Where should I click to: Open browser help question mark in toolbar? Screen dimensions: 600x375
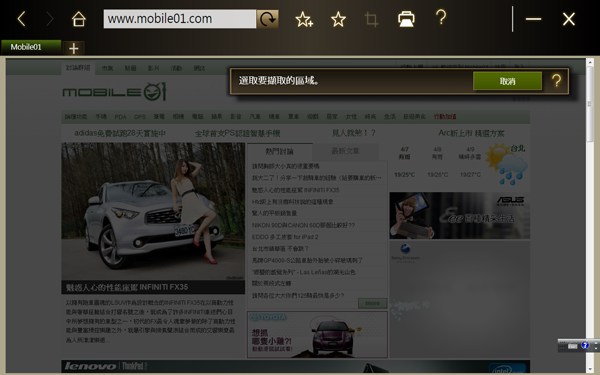441,17
